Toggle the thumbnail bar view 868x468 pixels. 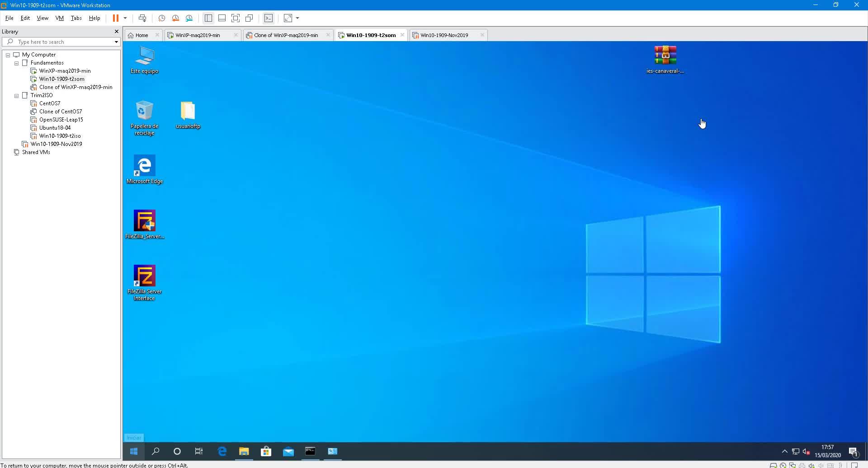(222, 18)
